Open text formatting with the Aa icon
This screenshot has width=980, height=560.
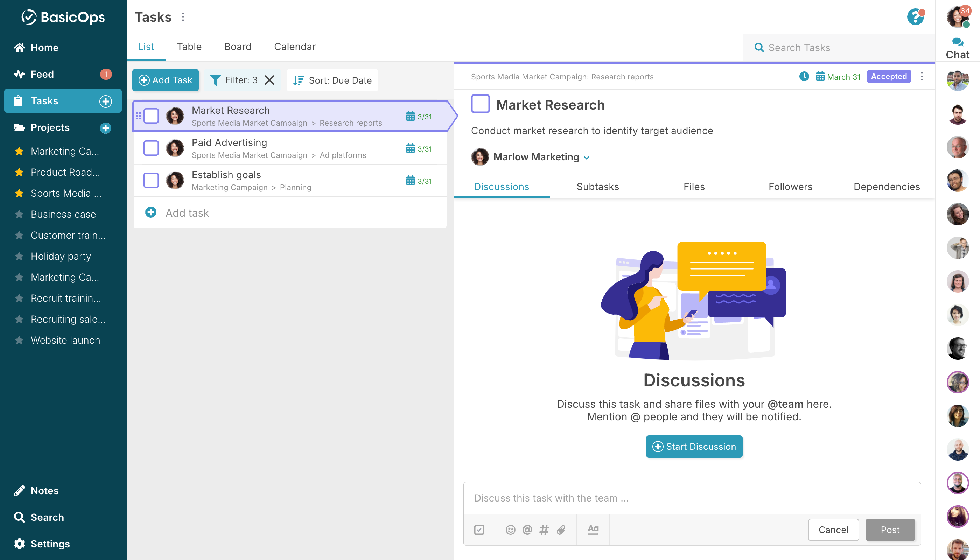593,530
